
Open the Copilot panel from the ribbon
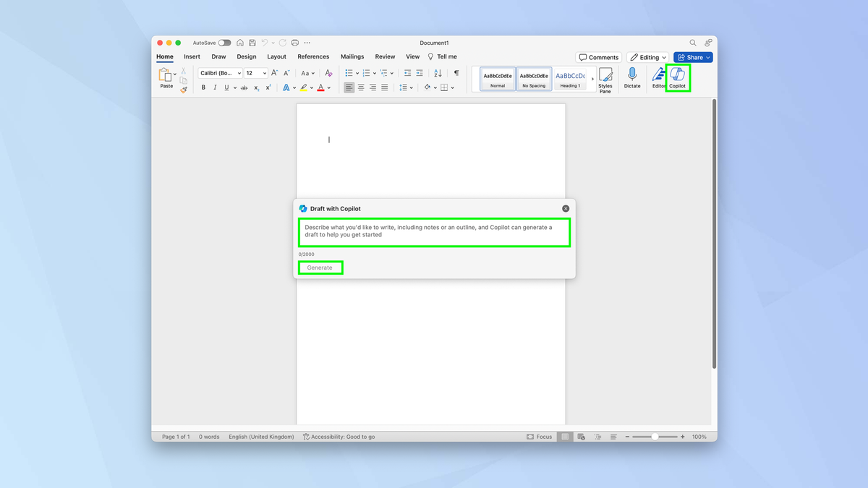point(678,78)
